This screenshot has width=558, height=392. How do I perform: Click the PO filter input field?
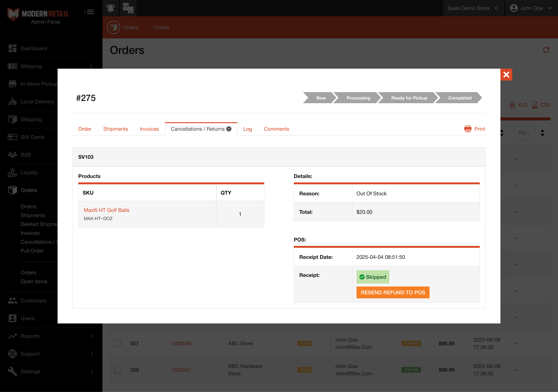524,133
